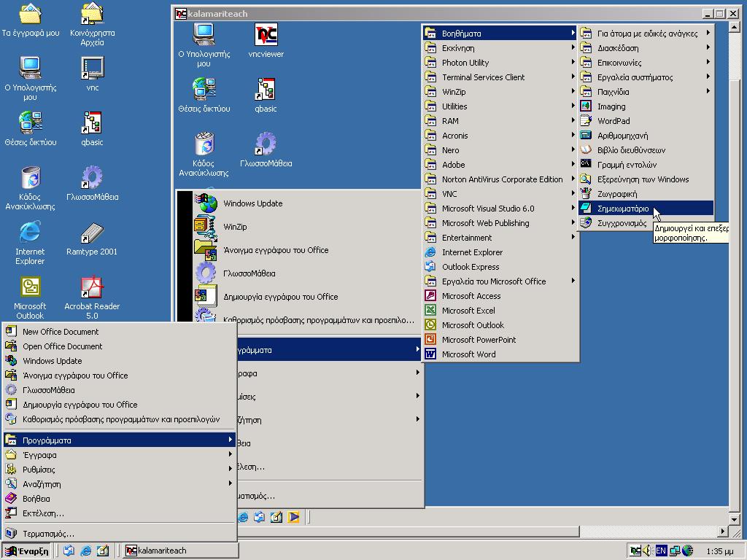Choose Εκτέλεση... in the local Start menu
The image size is (747, 560).
120,513
